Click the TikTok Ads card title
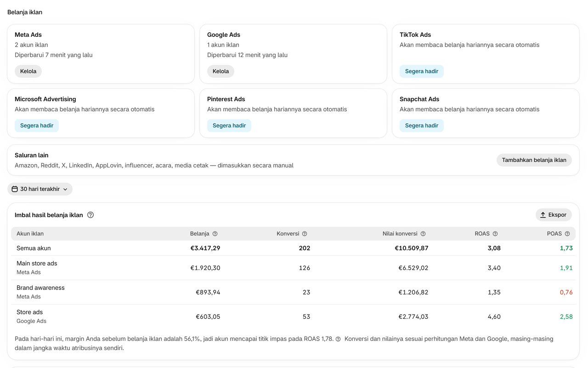 coord(415,34)
